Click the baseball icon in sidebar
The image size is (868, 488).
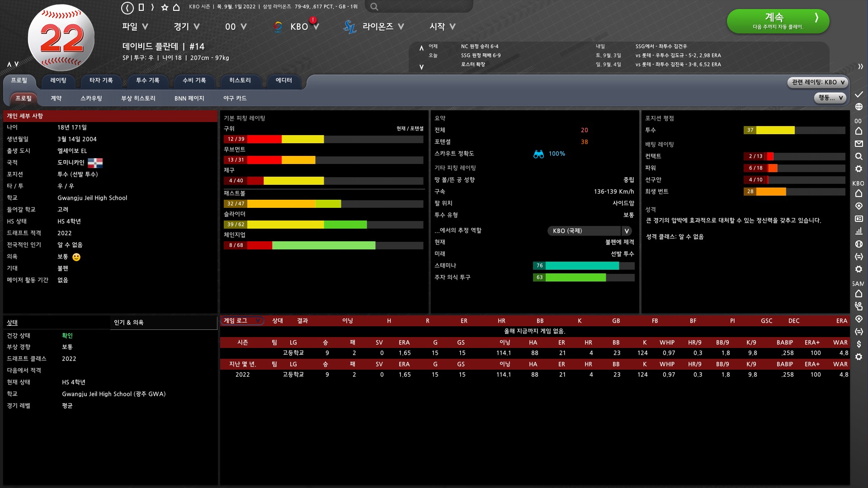(859, 244)
